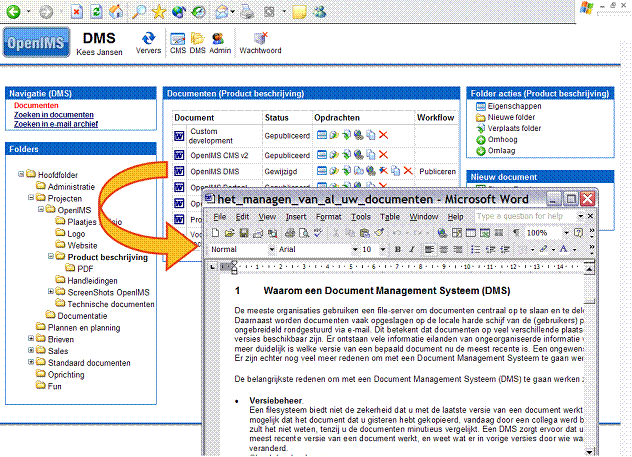Toggle bulleted list in Word toolbar

pyautogui.click(x=476, y=249)
